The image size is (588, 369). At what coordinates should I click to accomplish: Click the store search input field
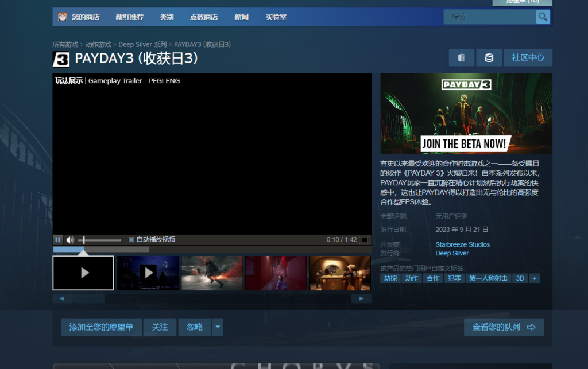click(x=490, y=17)
